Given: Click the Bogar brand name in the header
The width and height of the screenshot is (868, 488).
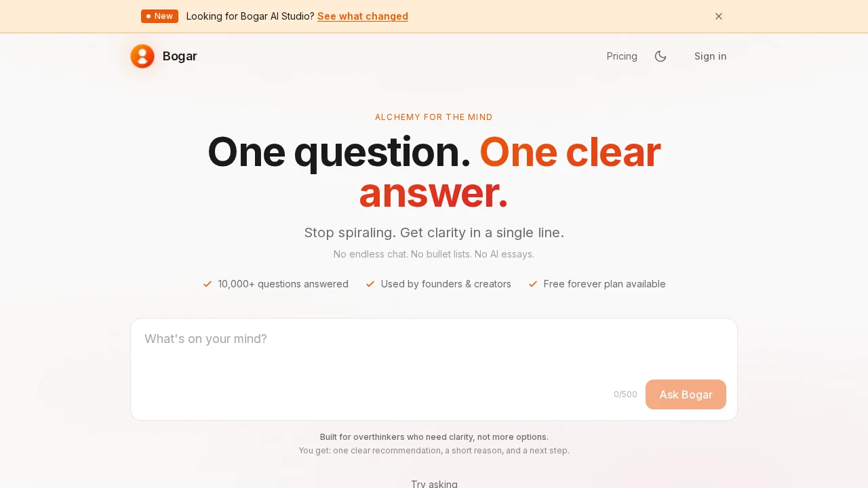Looking at the screenshot, I should click(180, 56).
